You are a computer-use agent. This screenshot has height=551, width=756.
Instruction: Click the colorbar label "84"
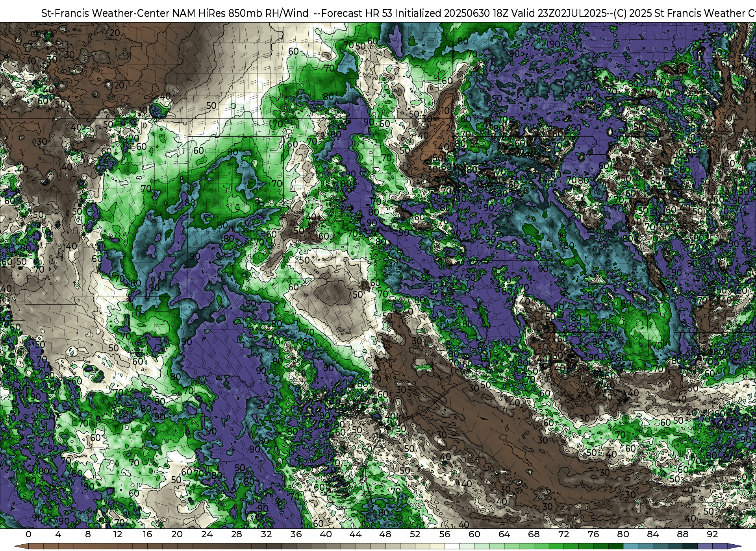point(653,534)
